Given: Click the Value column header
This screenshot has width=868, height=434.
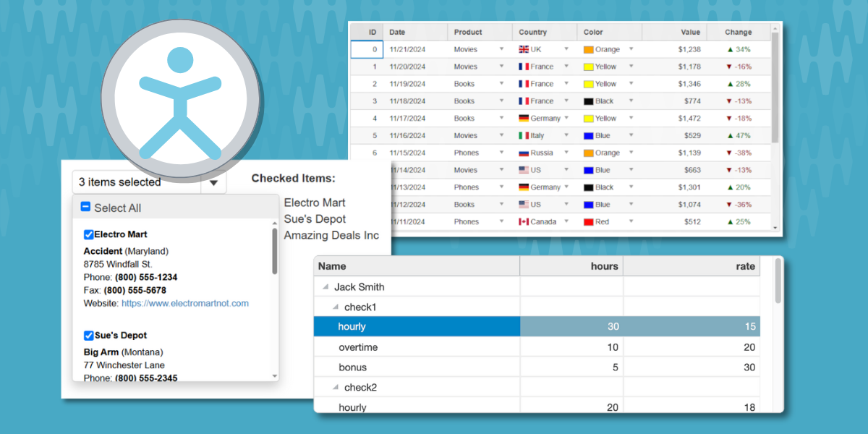Looking at the screenshot, I should 674,32.
